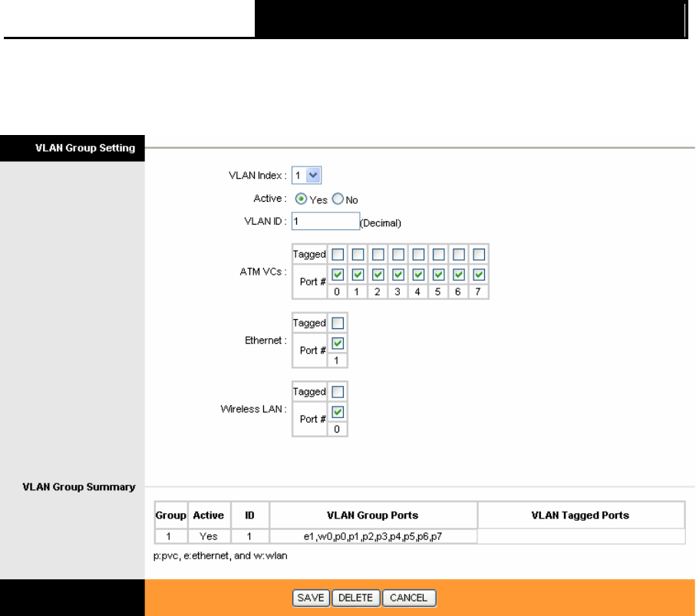Uncheck ATM VCs Port # 1 checkbox
Screen dimensions: 696x616
point(358,275)
